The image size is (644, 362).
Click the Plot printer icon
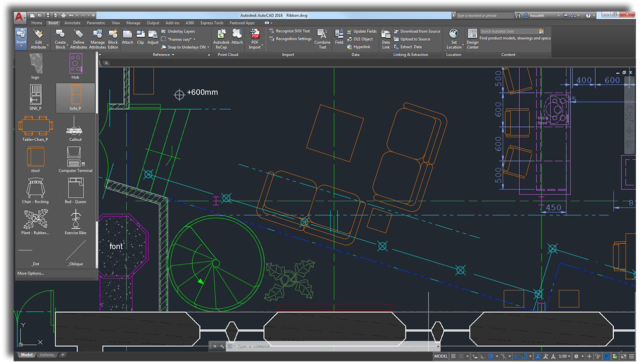point(63,16)
